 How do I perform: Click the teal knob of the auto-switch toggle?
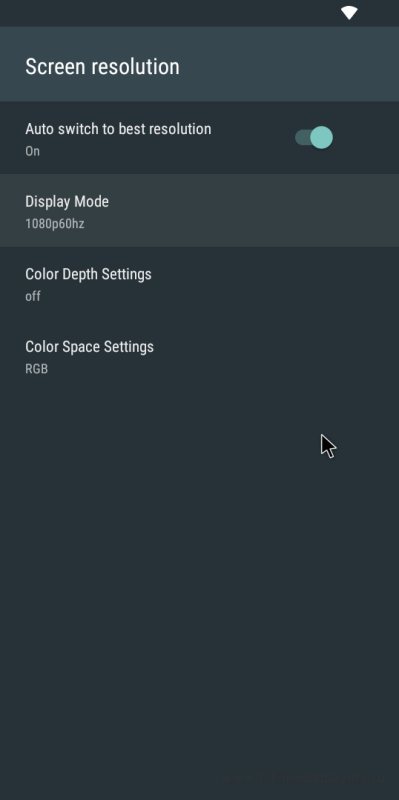coord(321,138)
